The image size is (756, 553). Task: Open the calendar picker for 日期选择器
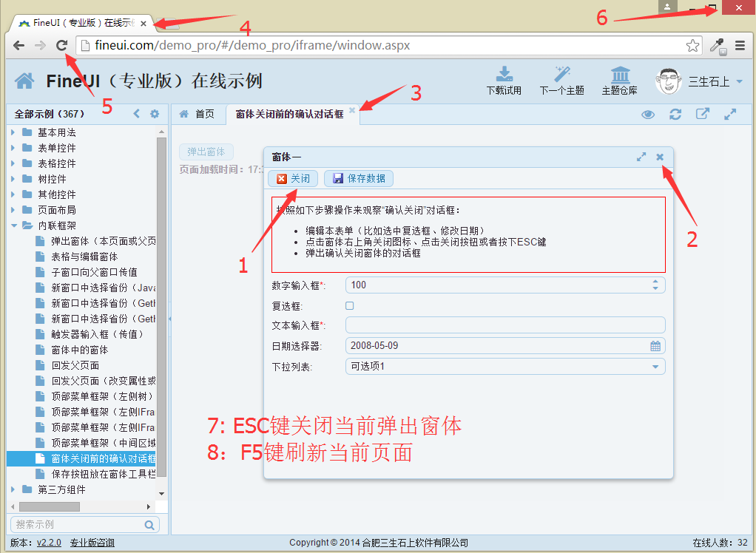click(x=655, y=346)
